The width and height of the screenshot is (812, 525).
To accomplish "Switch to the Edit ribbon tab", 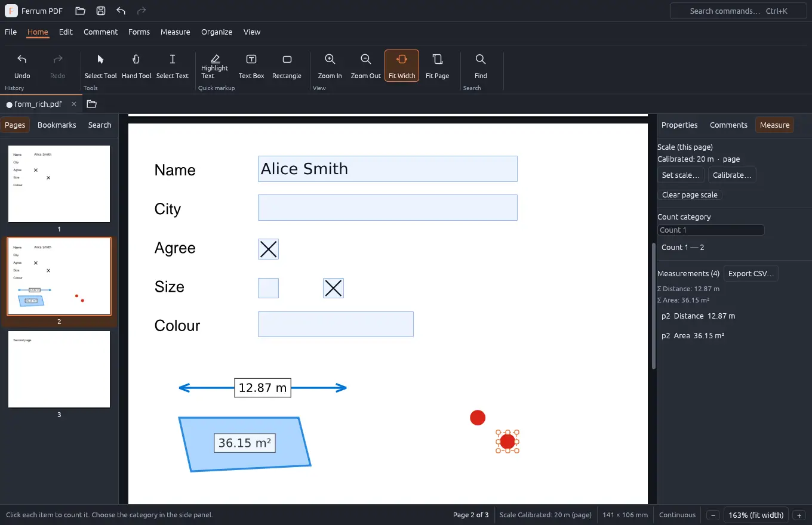I will [66, 32].
